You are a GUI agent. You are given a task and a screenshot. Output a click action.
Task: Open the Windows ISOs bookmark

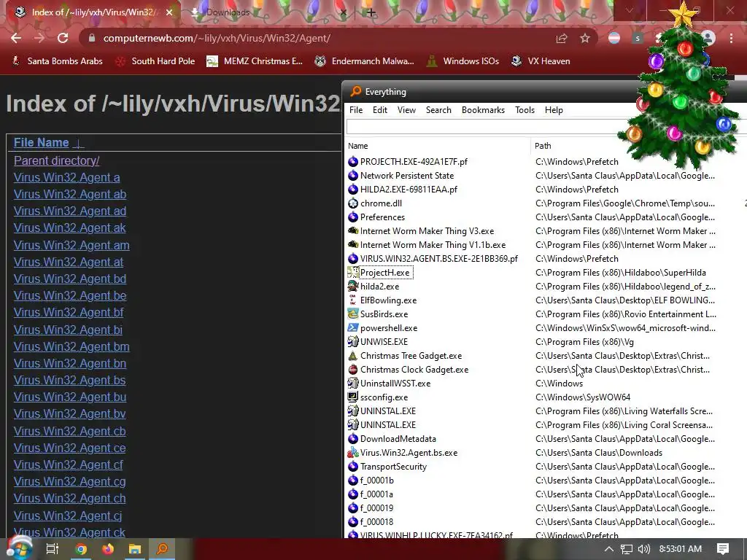(463, 61)
